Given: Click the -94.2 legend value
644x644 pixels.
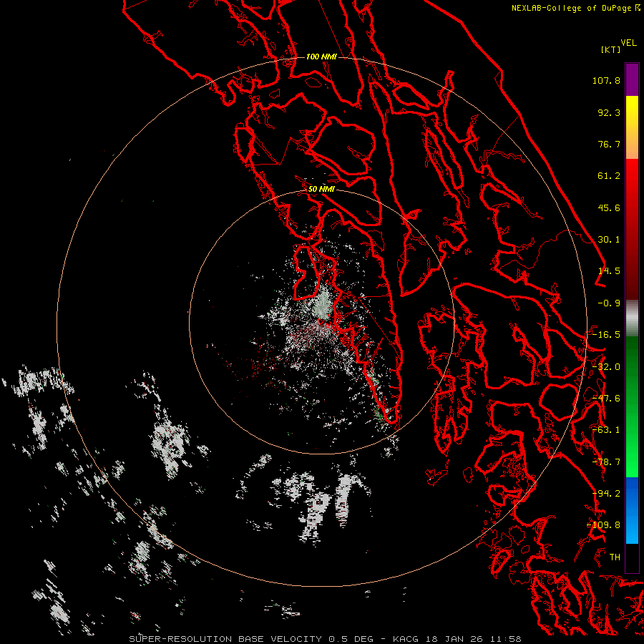Looking at the screenshot, I should [x=606, y=494].
